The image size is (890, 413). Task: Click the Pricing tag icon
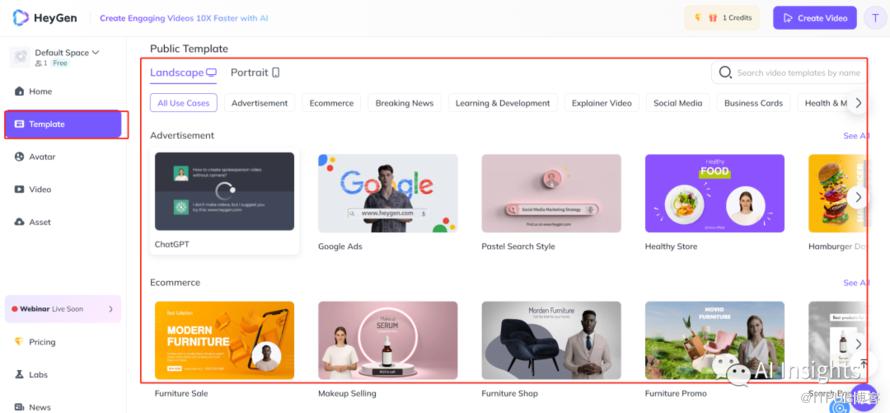[x=19, y=342]
